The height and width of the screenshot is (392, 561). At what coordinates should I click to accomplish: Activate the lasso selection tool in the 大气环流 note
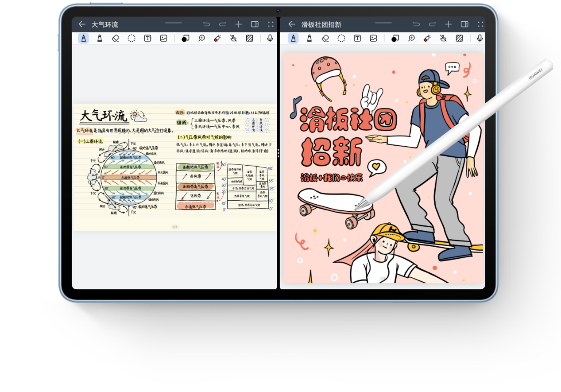point(132,39)
